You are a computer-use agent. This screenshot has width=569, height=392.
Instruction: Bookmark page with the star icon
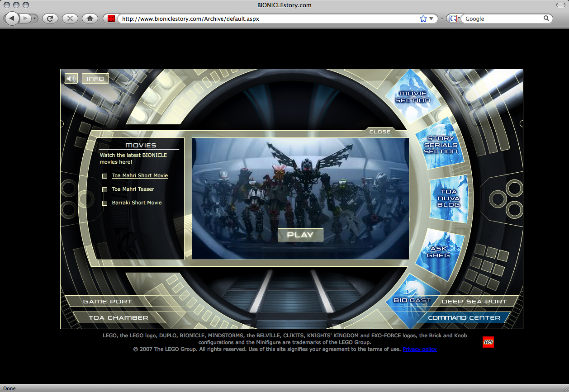tap(423, 19)
